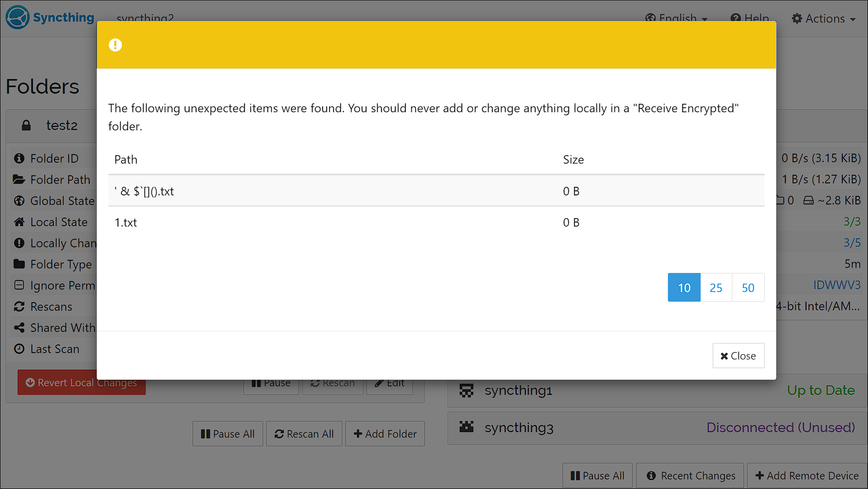Click the lock icon beside test2 folder
Screen dimensions: 868x489
click(26, 125)
